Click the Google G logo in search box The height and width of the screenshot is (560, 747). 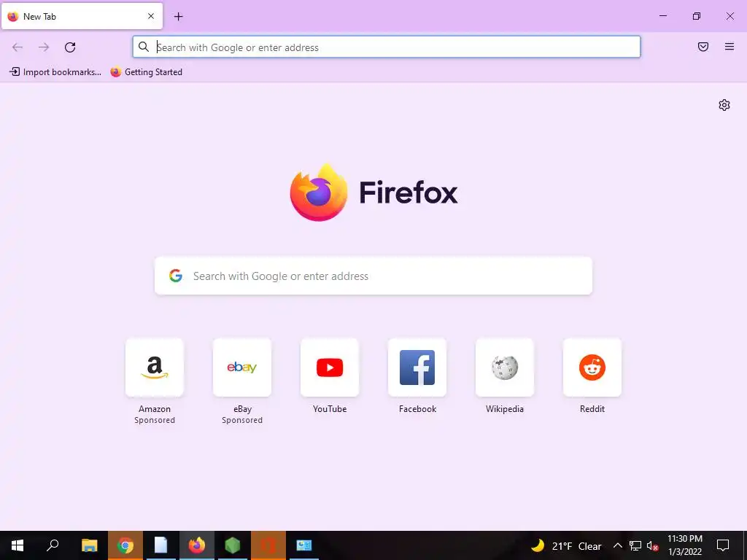tap(176, 276)
